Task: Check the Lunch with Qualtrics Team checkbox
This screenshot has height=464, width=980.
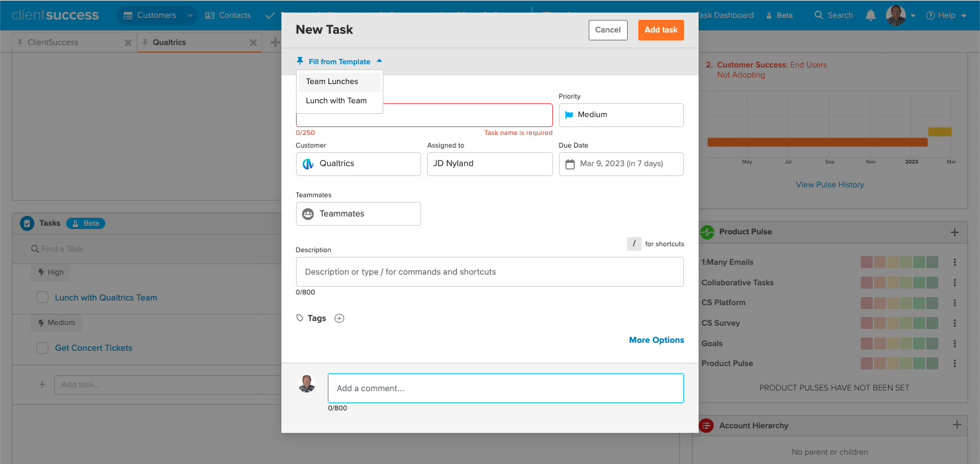Action: 42,298
